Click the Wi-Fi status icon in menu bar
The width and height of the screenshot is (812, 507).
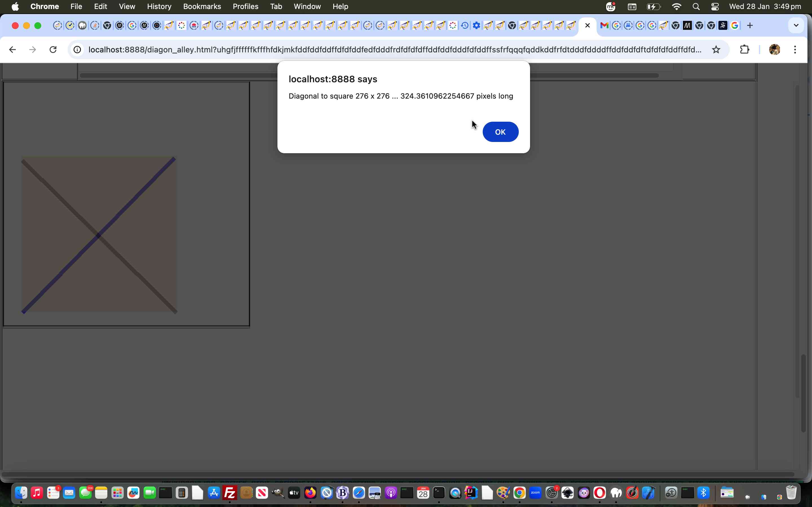point(676,6)
